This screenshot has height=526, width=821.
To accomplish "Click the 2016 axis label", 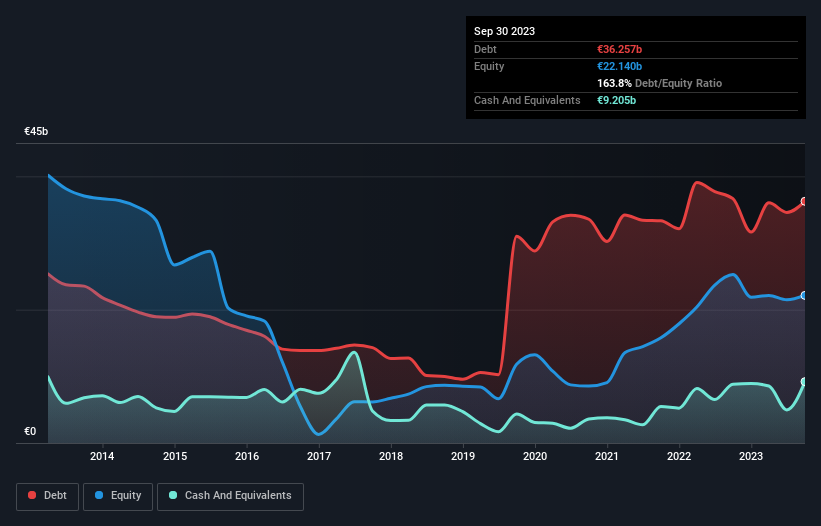I will 247,456.
